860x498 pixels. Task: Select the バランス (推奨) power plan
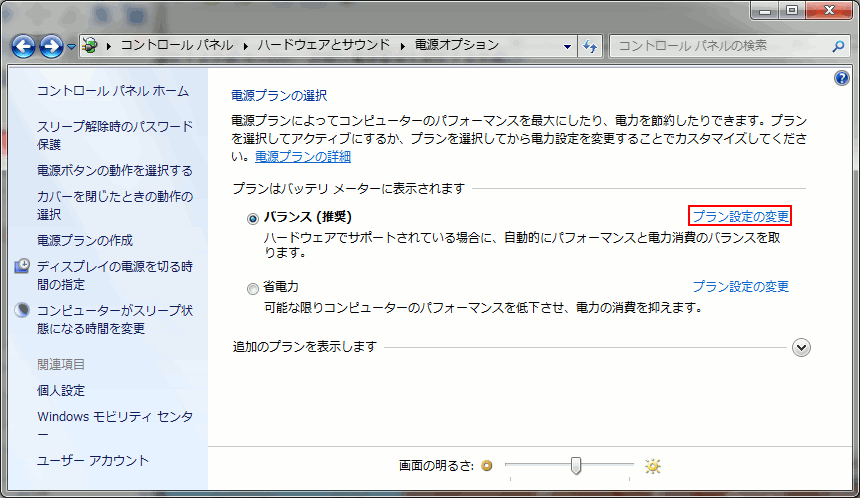253,217
